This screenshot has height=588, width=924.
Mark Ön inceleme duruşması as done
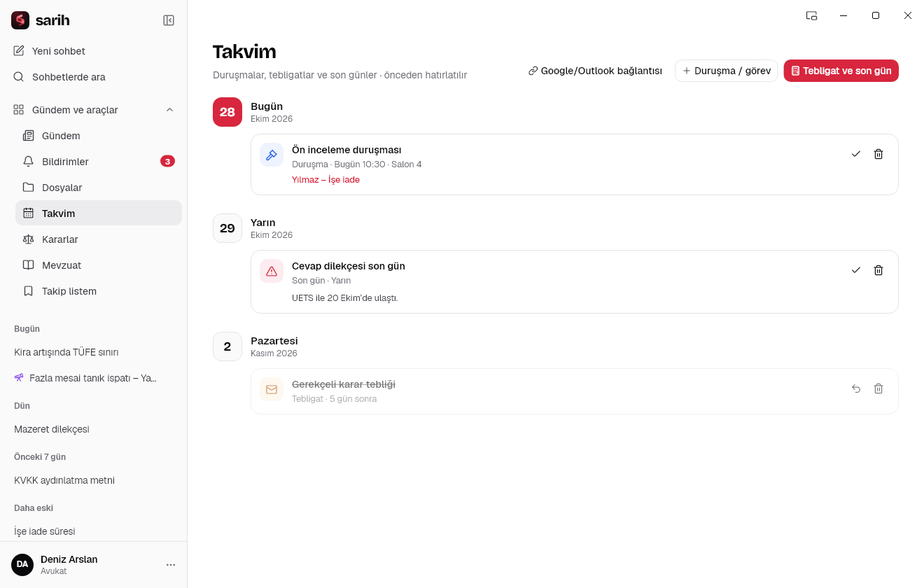click(855, 154)
